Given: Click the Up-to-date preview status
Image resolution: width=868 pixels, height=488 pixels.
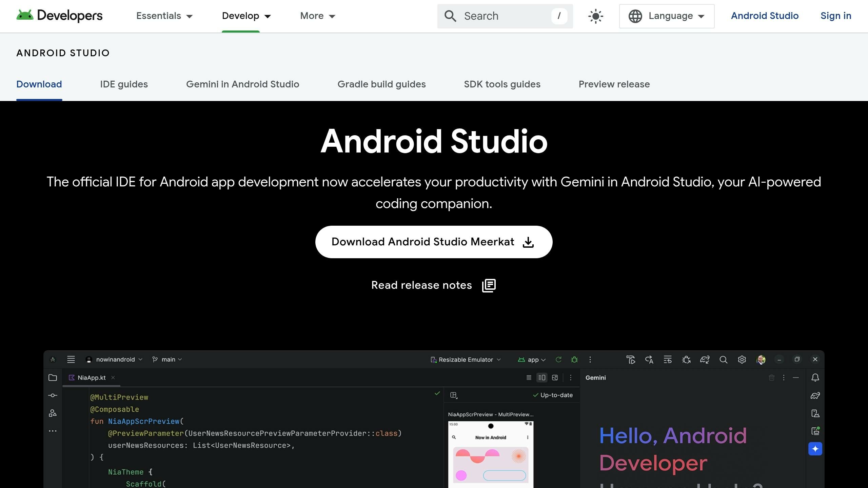Looking at the screenshot, I should pyautogui.click(x=553, y=395).
